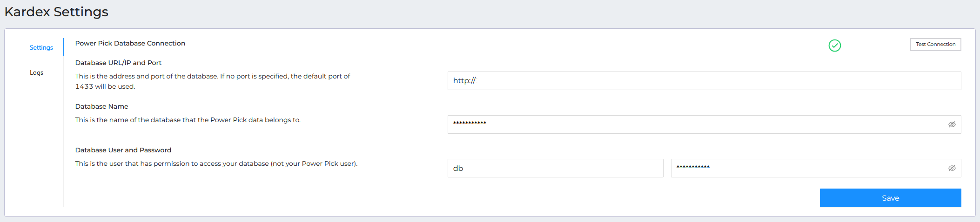The width and height of the screenshot is (980, 222).
Task: Click the green connection success checkmark icon
Action: click(834, 46)
